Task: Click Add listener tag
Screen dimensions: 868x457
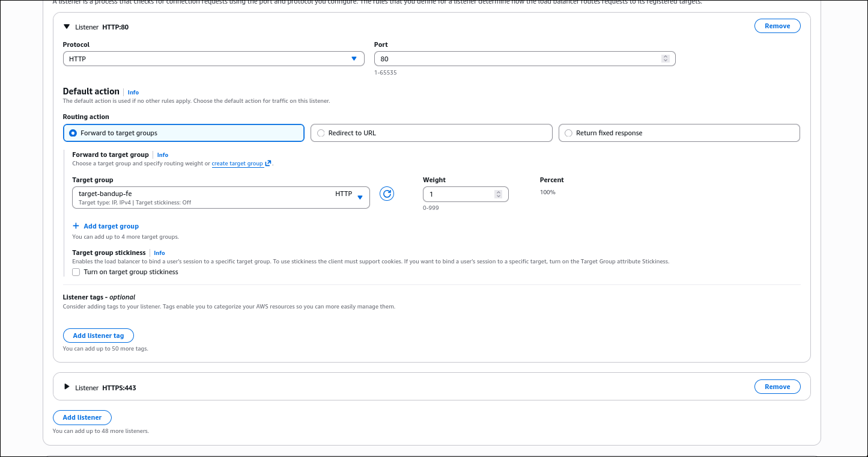Action: 98,335
